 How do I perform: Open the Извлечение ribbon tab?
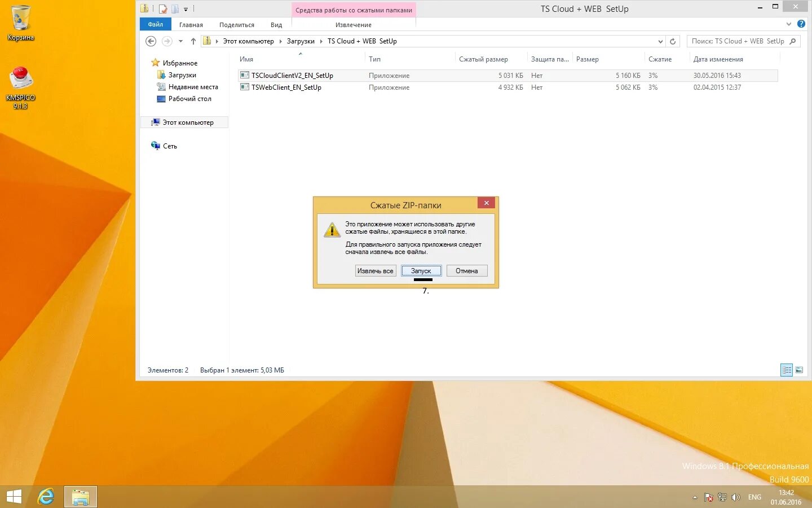click(354, 25)
